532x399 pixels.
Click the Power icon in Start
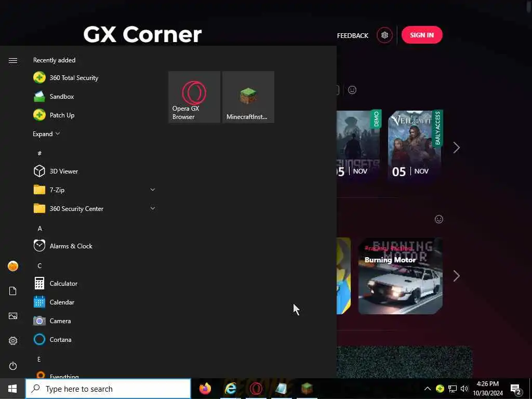13,366
